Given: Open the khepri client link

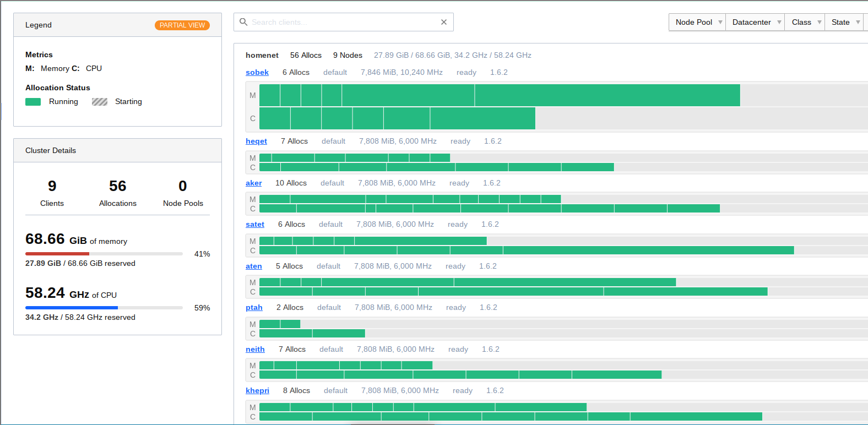Looking at the screenshot, I should (257, 390).
